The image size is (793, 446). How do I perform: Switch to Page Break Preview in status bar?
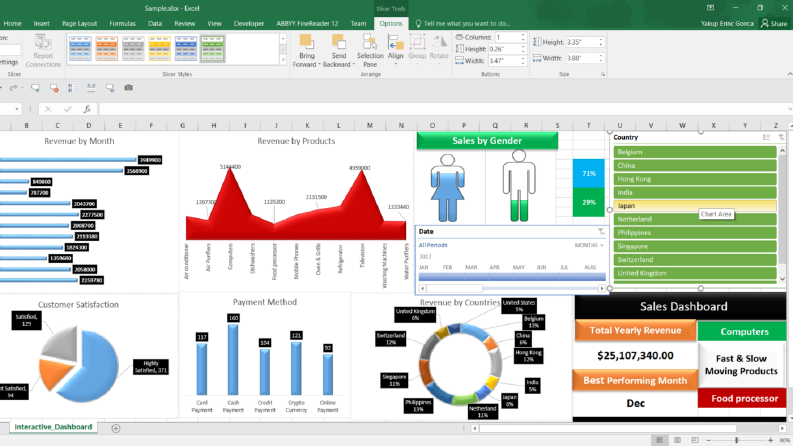coord(695,440)
